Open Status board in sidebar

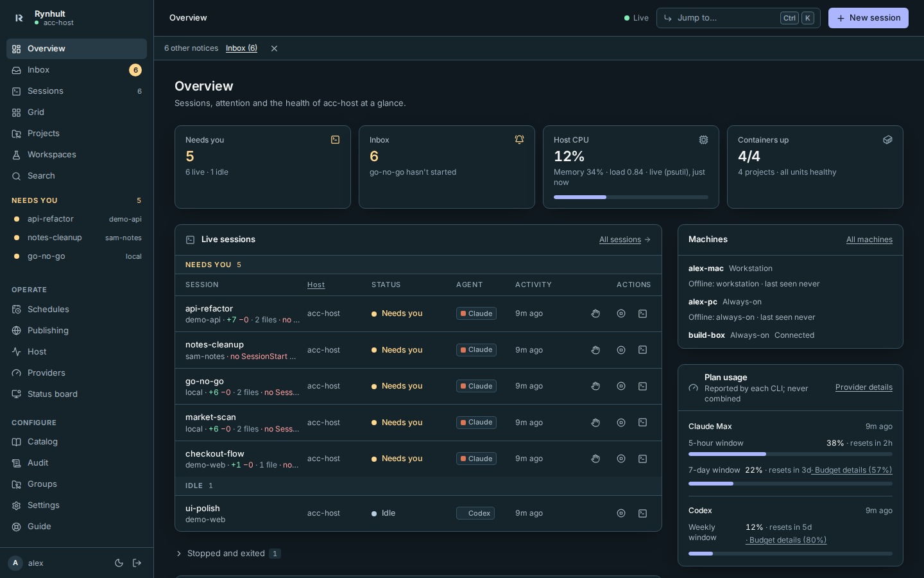[x=76, y=394]
